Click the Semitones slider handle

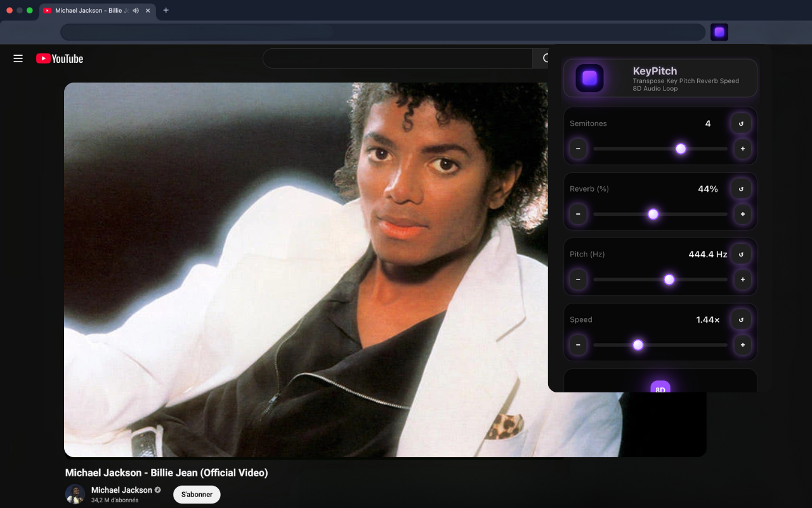tap(681, 149)
